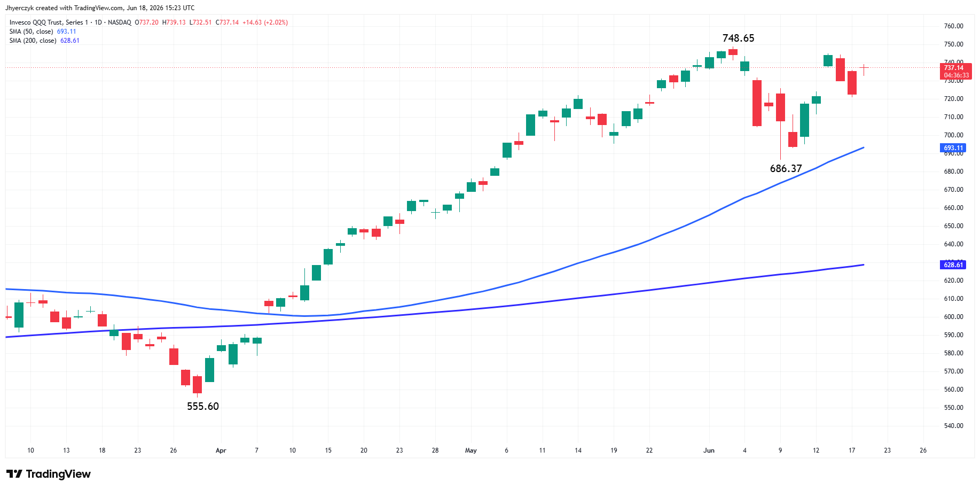Click the 760.00 price axis label
This screenshot has width=980, height=490.
point(953,26)
